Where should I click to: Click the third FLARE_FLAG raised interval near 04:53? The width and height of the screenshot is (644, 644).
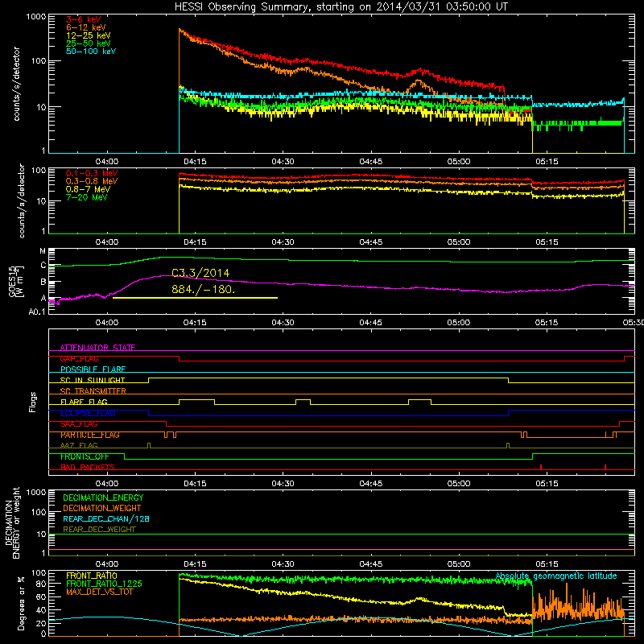pos(419,399)
